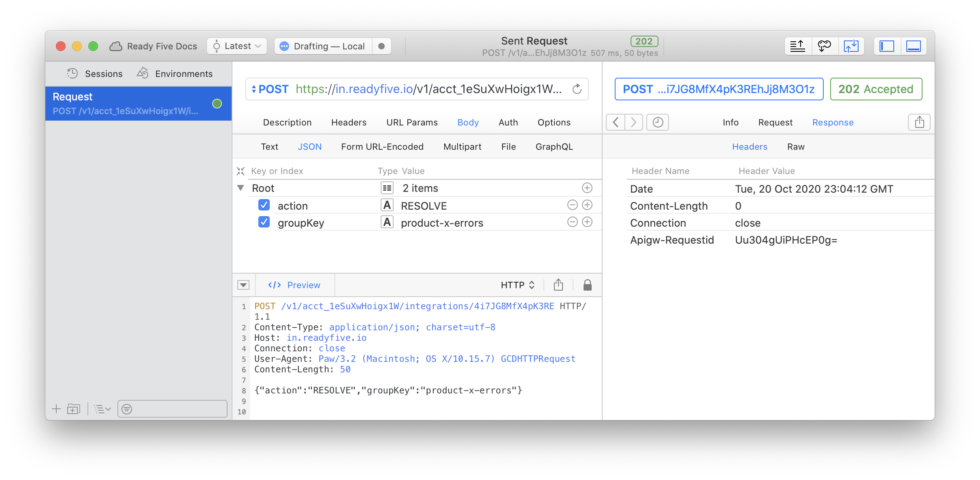Open the Ready Five Docs cloud project
Viewport: 980px width, 480px height.
153,46
